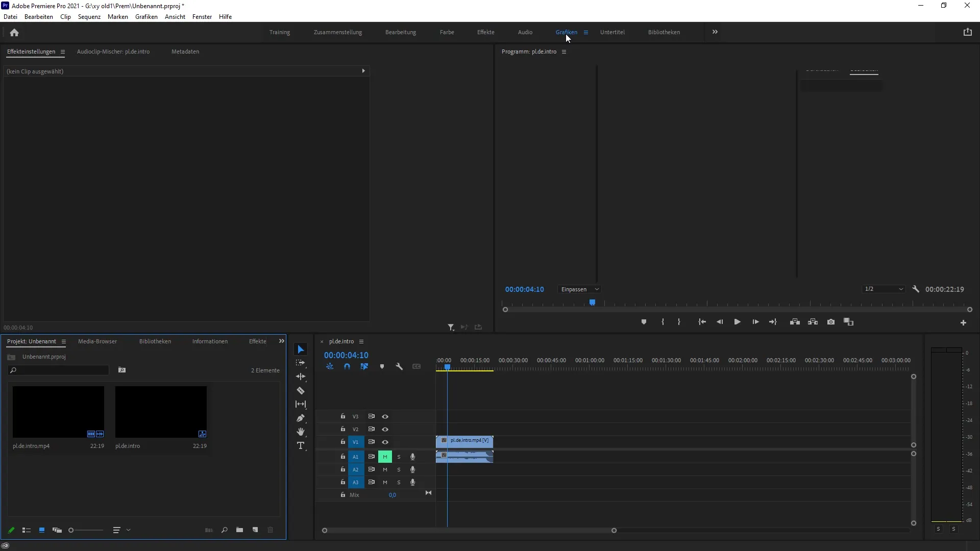Switch to the Audio workspace
The width and height of the screenshot is (980, 551).
(x=525, y=32)
